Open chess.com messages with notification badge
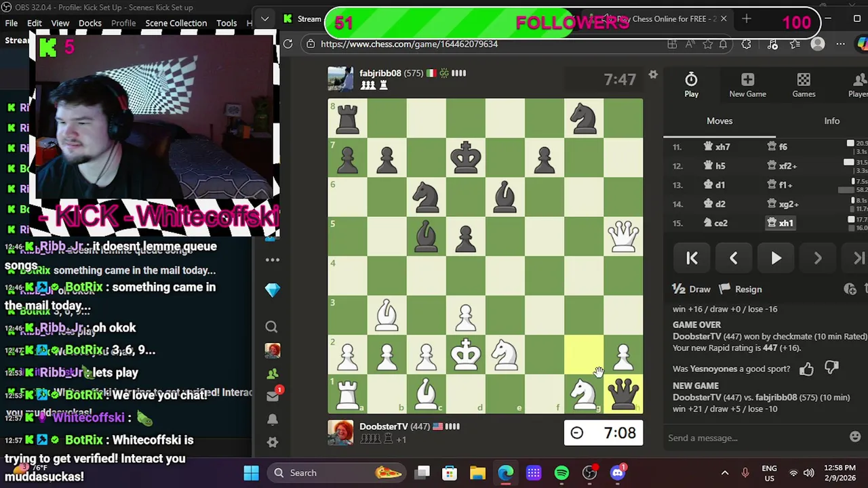868x488 pixels. tap(273, 395)
